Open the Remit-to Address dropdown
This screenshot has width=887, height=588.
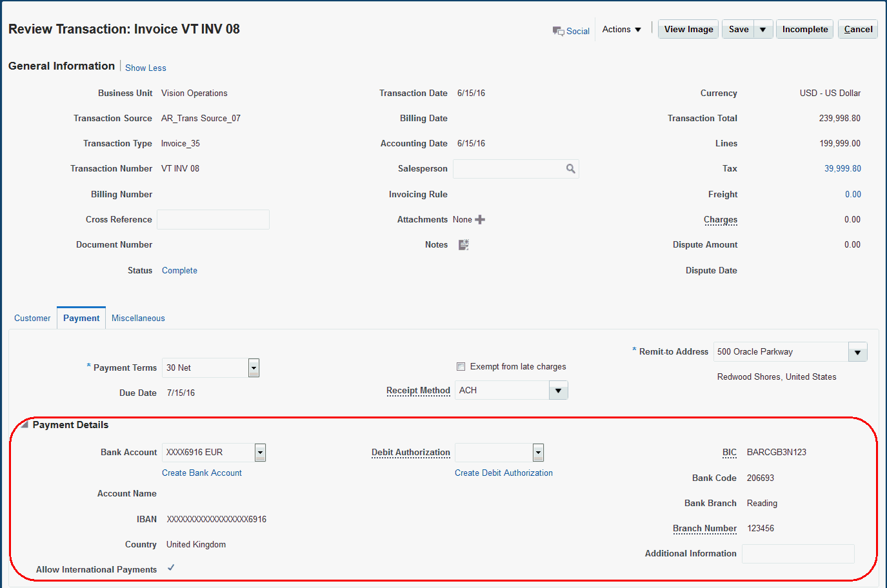857,352
